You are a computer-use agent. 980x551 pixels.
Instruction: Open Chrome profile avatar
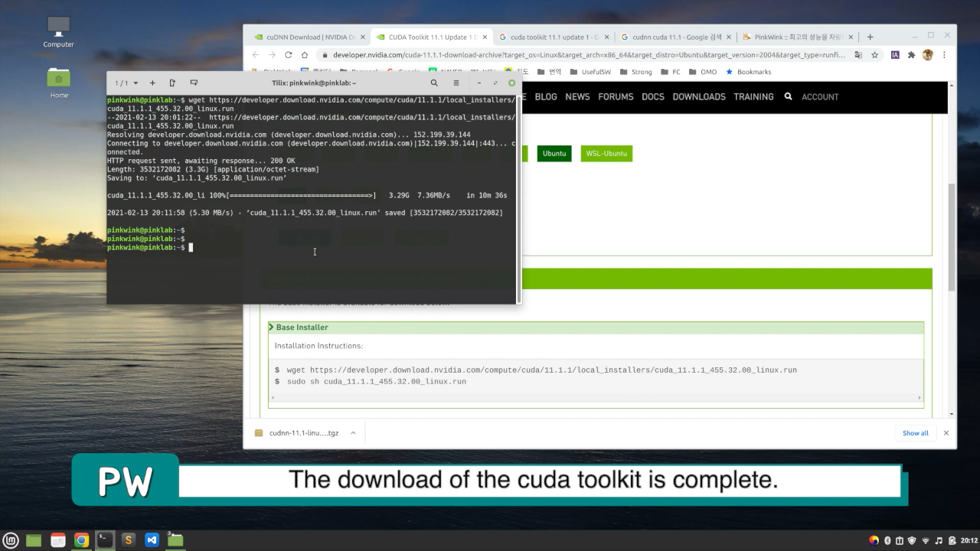coord(928,55)
